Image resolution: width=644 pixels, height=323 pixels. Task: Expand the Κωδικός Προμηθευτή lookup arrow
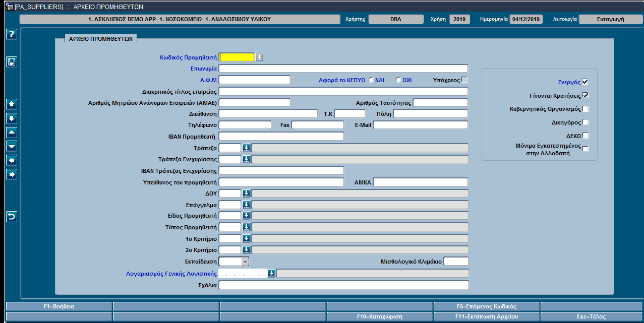click(259, 57)
